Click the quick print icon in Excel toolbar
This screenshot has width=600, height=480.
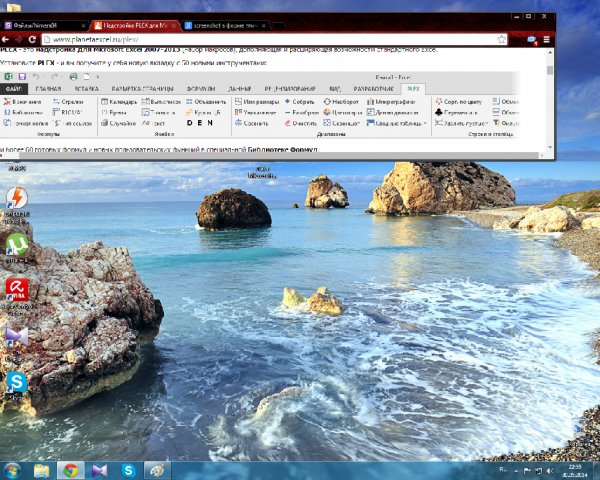tap(73, 77)
